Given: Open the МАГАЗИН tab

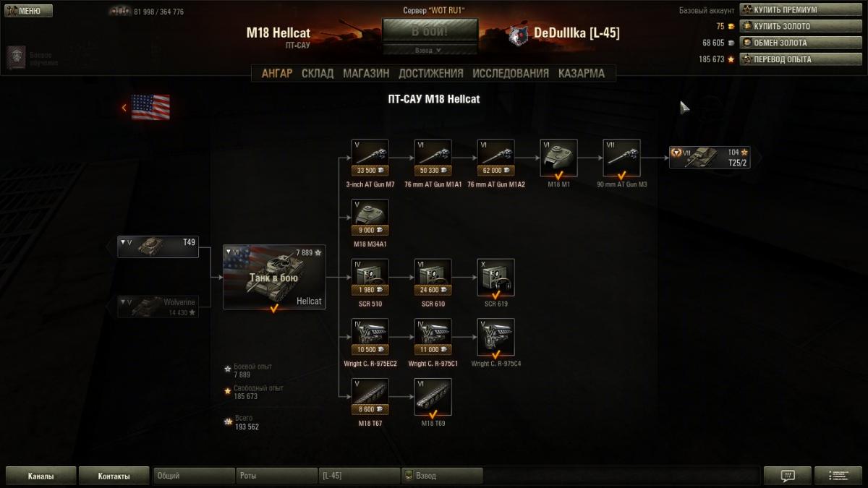Looking at the screenshot, I should coord(366,73).
